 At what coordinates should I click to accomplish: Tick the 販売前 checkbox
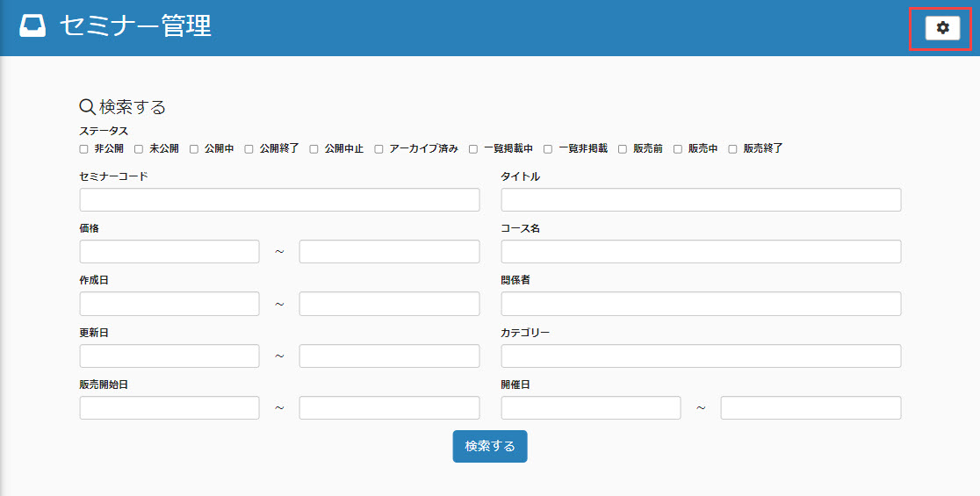tap(623, 149)
